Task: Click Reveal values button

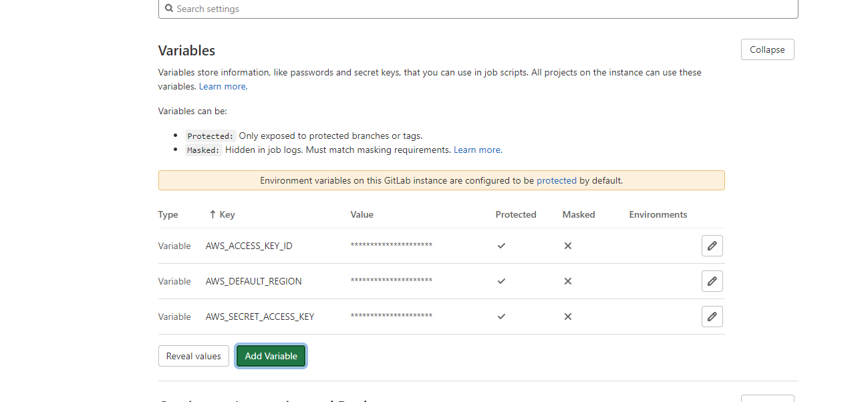Action: click(x=194, y=356)
